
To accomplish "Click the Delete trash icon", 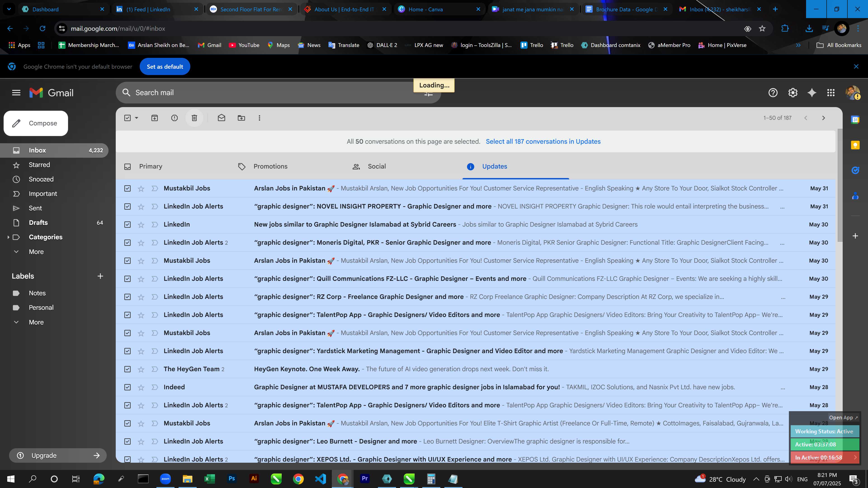I will pyautogui.click(x=194, y=118).
